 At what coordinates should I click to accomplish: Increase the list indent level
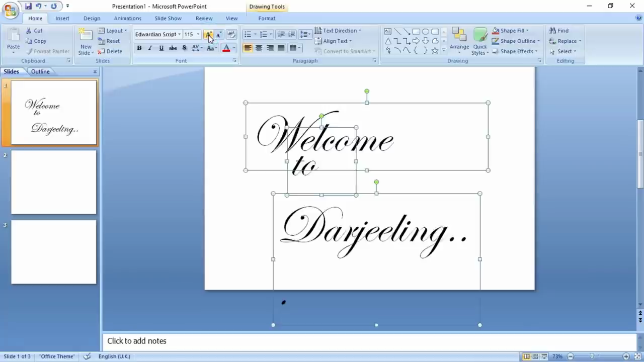[x=292, y=34]
